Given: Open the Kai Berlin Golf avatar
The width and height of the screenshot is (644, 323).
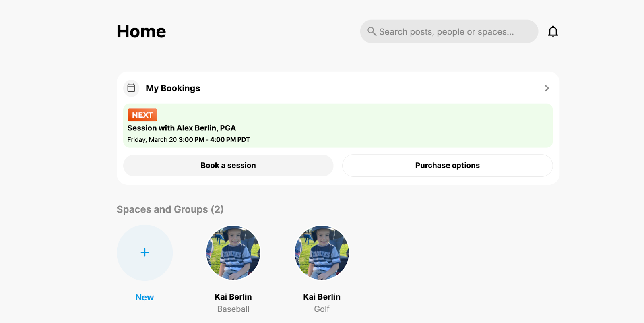Looking at the screenshot, I should tap(322, 253).
